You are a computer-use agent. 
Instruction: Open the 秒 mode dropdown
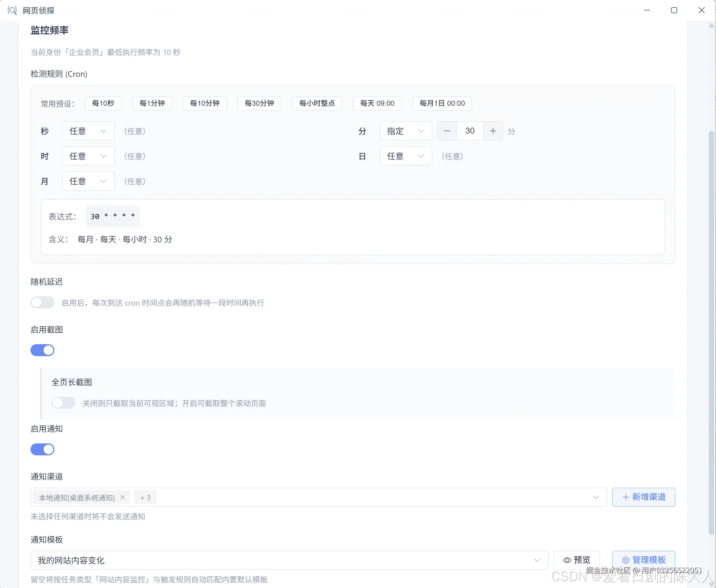(88, 131)
